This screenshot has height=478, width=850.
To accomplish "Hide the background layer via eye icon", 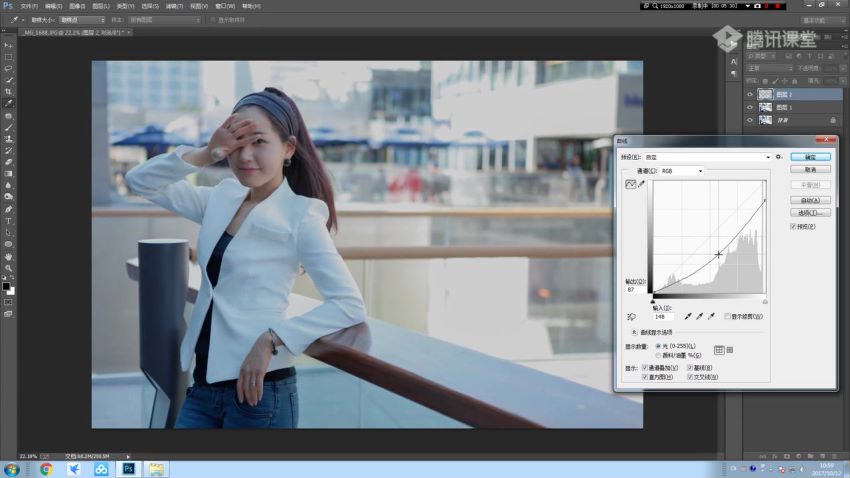I will tap(750, 120).
